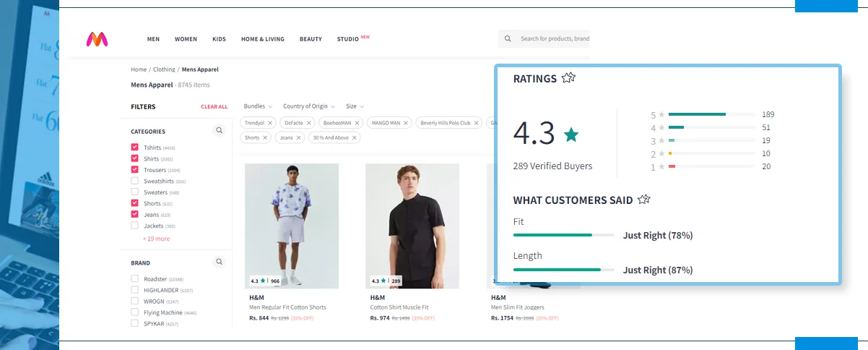Check the SPYKAR brand checkbox
This screenshot has width=868, height=350.
point(134,323)
